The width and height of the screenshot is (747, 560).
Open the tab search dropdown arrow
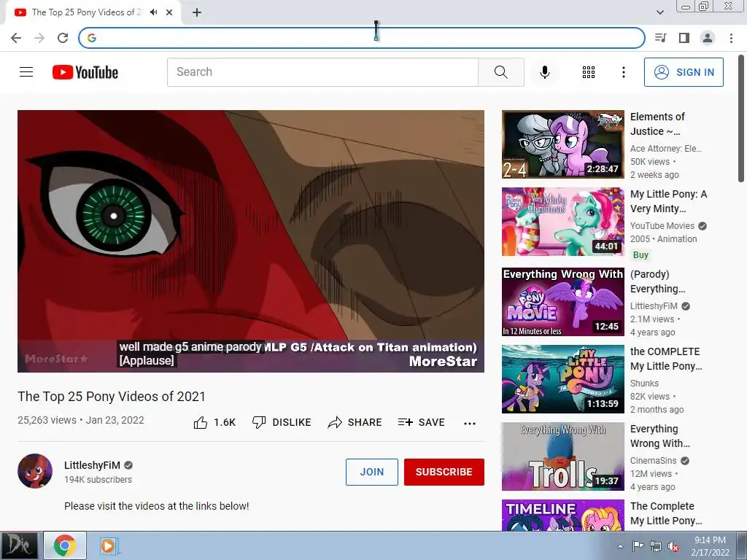tap(659, 12)
